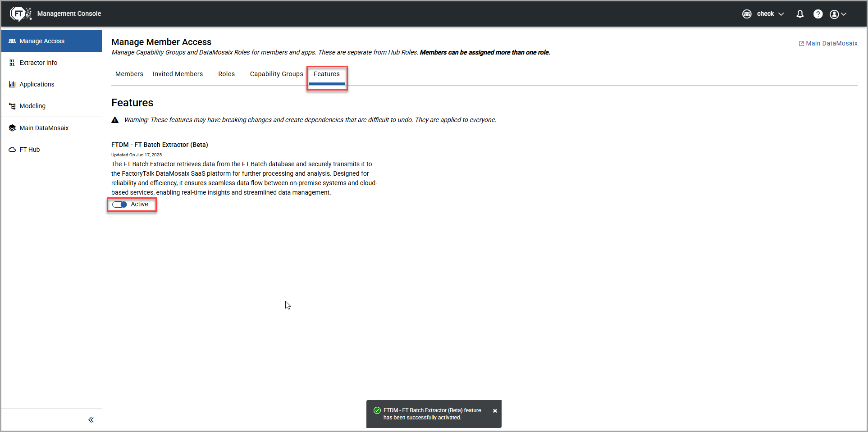Screen dimensions: 868x432
Task: Select the Features tab
Action: 327,74
